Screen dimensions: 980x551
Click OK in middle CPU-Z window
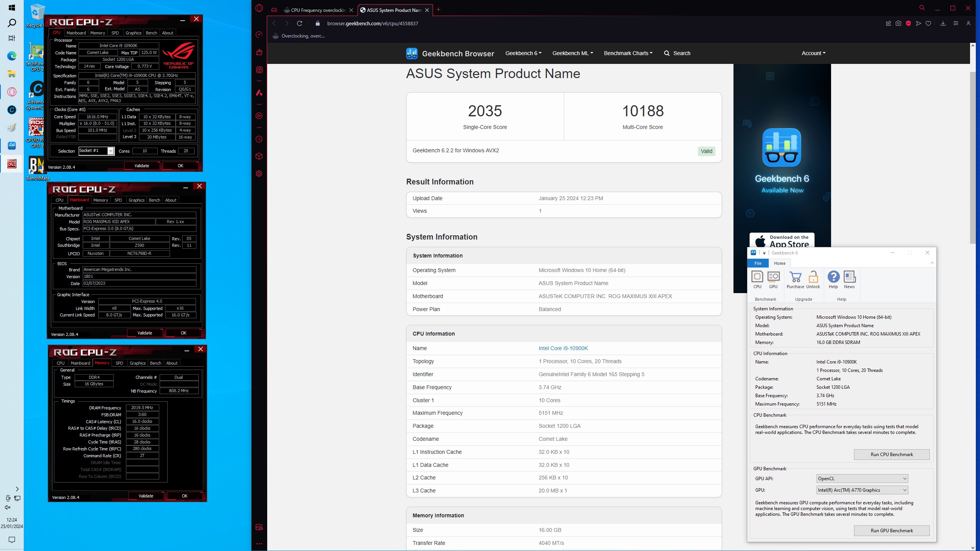pyautogui.click(x=183, y=333)
